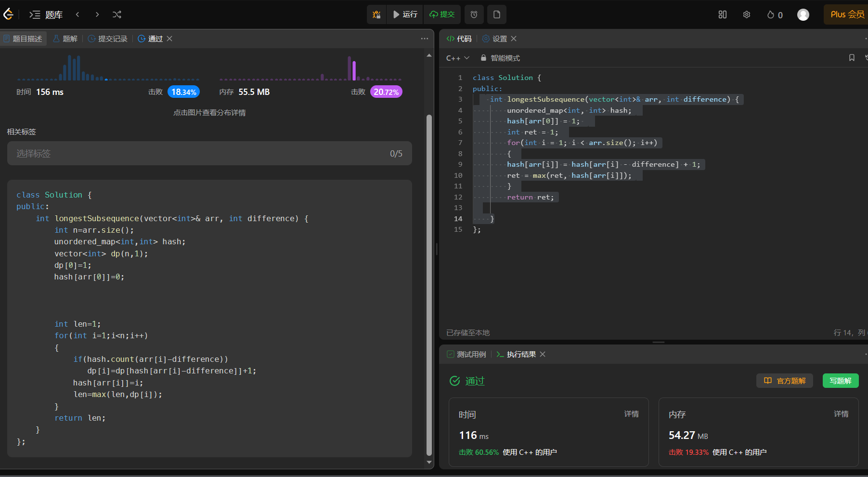Viewport: 868px width, 477px height.
Task: Click the debug bug icon
Action: click(x=376, y=14)
